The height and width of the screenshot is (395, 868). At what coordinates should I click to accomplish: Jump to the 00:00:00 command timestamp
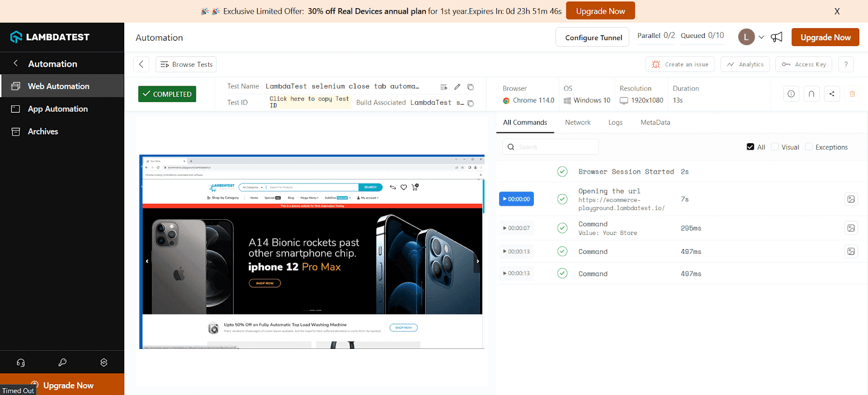[x=516, y=199]
